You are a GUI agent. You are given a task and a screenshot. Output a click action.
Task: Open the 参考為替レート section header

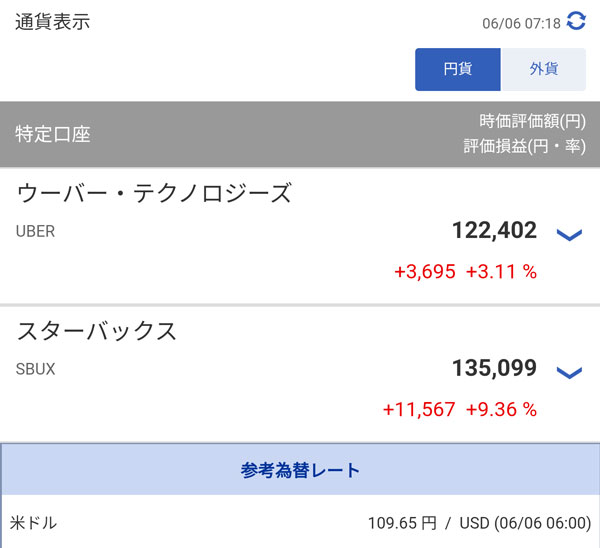[x=300, y=469]
